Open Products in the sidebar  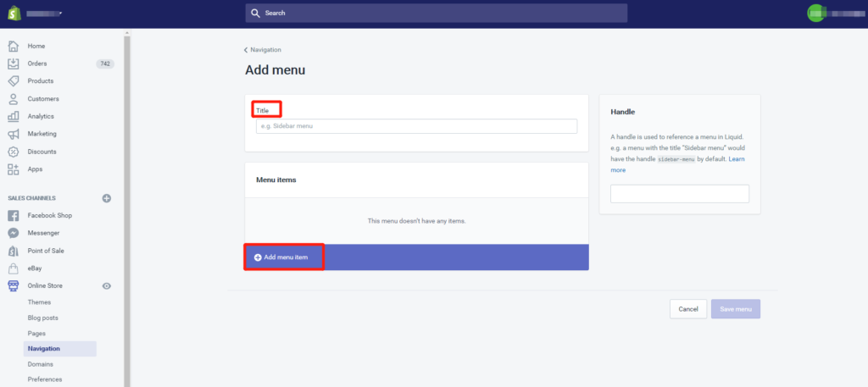pyautogui.click(x=41, y=80)
